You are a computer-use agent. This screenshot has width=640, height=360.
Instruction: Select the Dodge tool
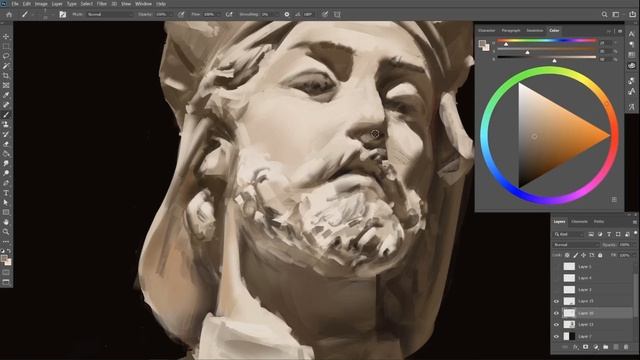tap(6, 173)
